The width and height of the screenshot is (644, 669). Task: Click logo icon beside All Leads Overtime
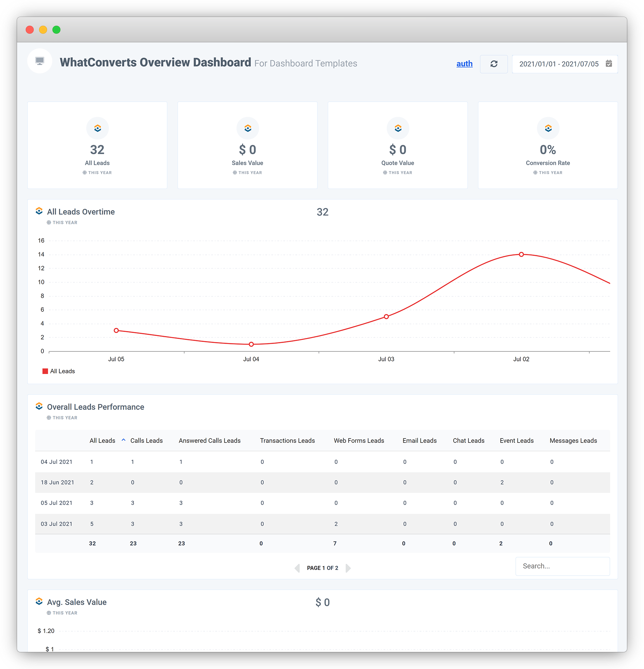39,211
